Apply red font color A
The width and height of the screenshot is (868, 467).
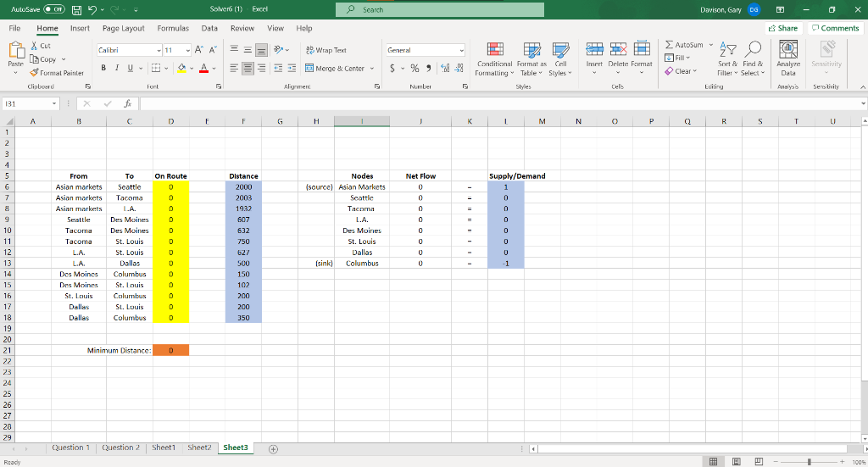[x=203, y=68]
